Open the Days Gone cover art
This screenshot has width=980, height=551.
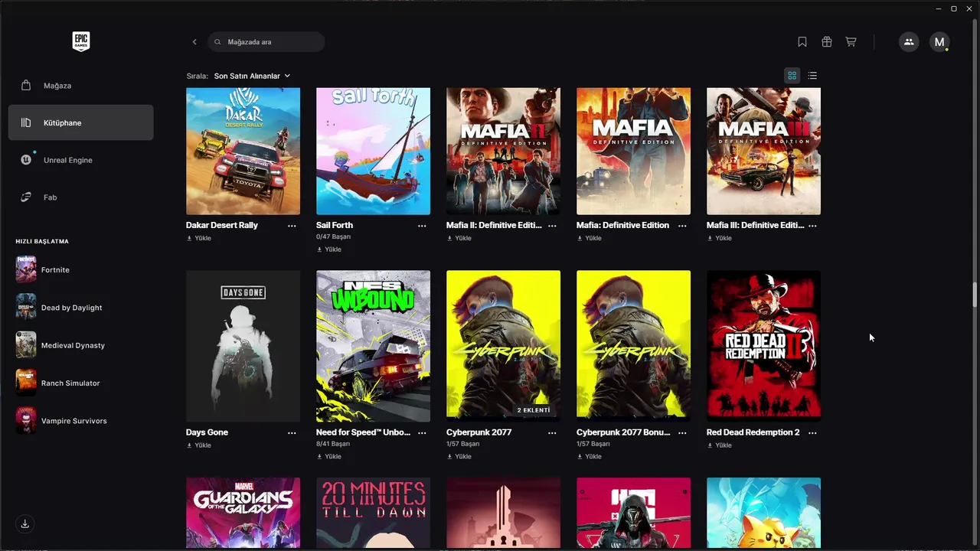243,346
